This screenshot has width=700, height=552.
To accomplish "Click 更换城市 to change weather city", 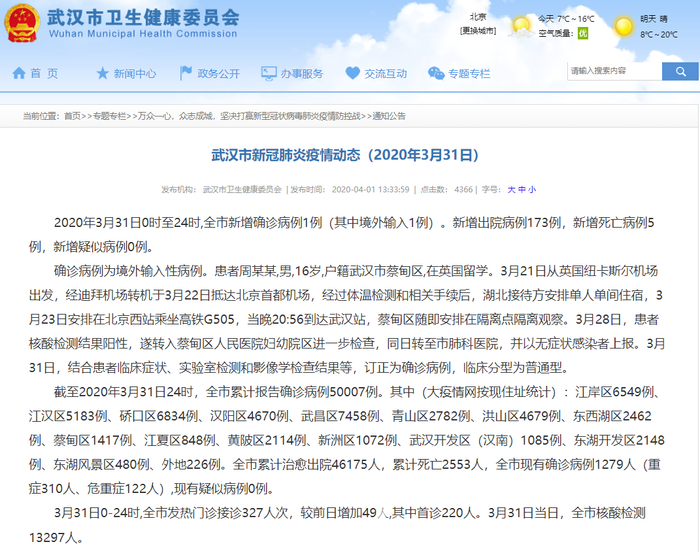I will click(478, 30).
